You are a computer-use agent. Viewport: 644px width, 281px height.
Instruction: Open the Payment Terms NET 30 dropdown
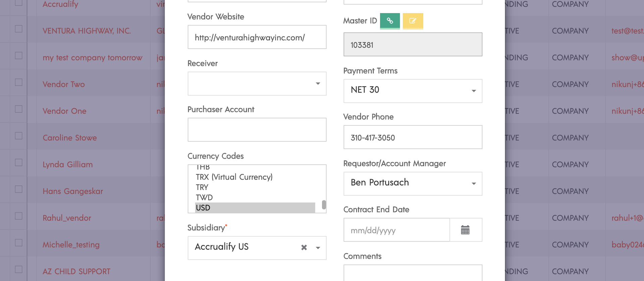pyautogui.click(x=413, y=91)
